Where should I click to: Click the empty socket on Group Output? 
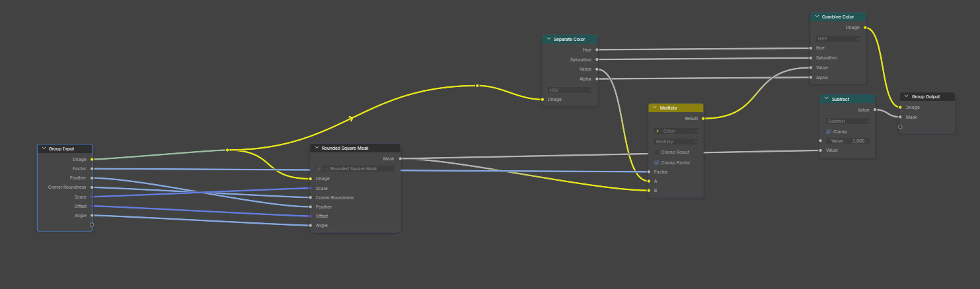coord(900,127)
